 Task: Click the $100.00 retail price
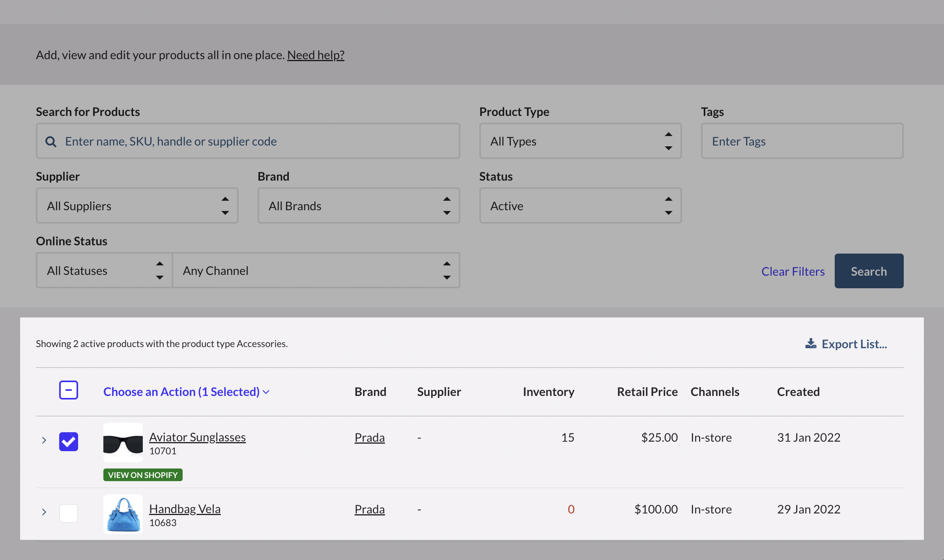(656, 509)
